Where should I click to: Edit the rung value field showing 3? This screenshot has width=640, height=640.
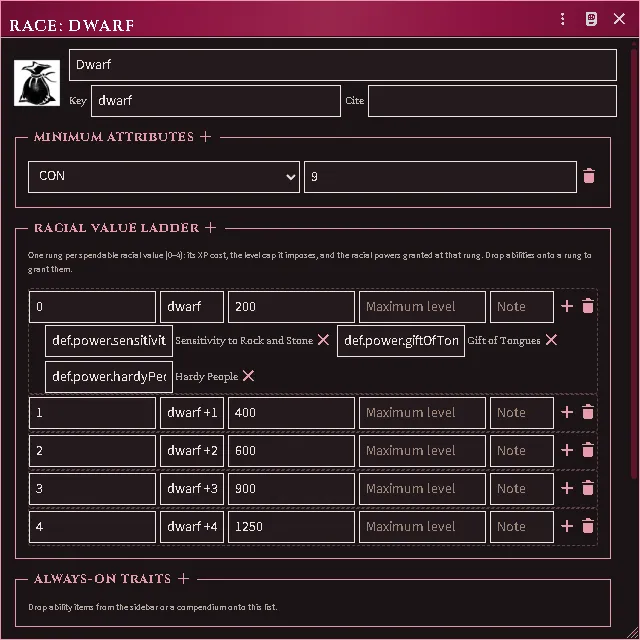[92, 489]
